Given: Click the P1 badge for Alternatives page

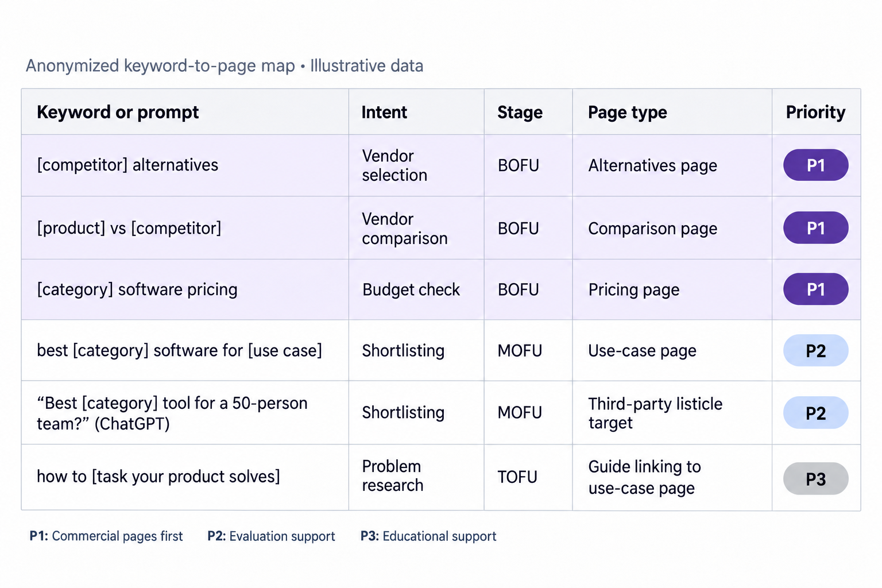Looking at the screenshot, I should [x=815, y=165].
